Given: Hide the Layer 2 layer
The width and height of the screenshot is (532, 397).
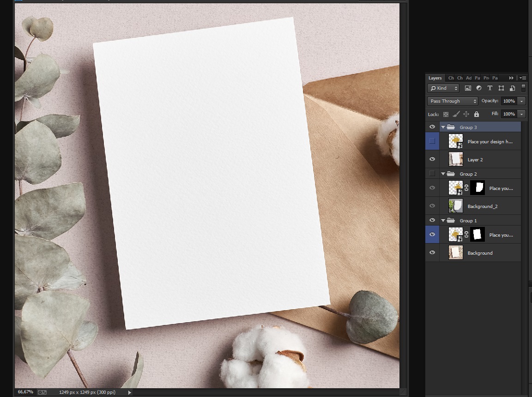Looking at the screenshot, I should [x=432, y=159].
